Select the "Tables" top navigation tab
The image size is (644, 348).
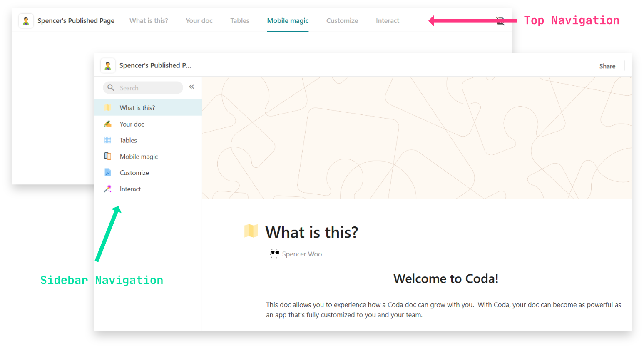tap(240, 21)
